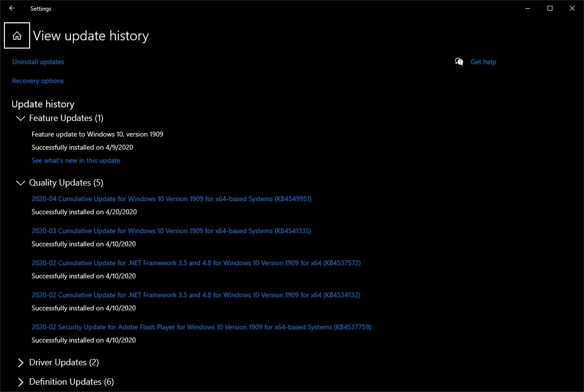Open the Adobe Flash Player KB4537759 link
584x392 pixels.
(201, 327)
